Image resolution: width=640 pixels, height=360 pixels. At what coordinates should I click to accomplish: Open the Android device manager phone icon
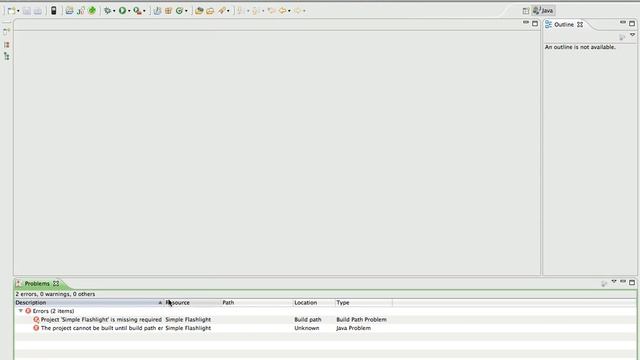pos(53,11)
